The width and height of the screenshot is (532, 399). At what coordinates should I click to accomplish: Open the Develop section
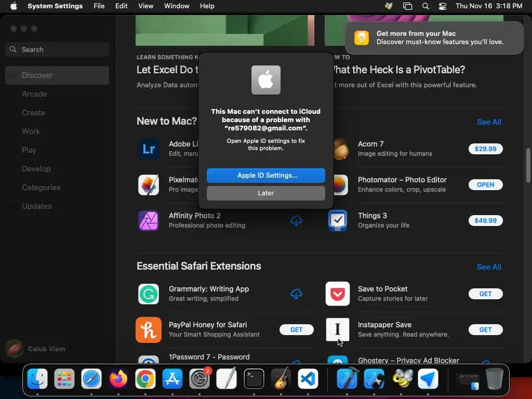57,169
